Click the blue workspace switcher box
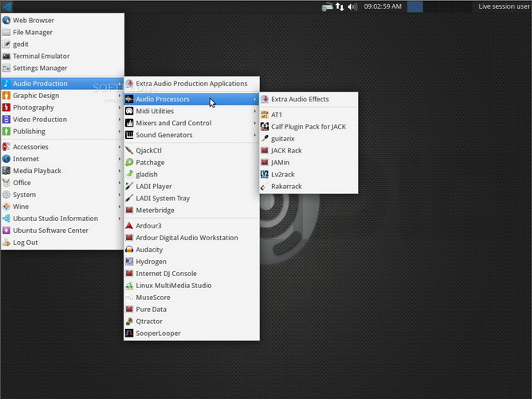532x399 pixels. click(415, 6)
